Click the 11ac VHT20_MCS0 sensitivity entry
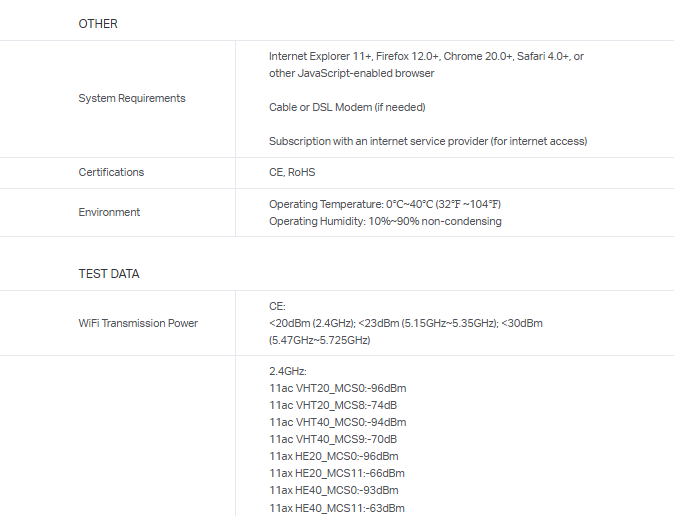The width and height of the screenshot is (675, 516). [337, 388]
